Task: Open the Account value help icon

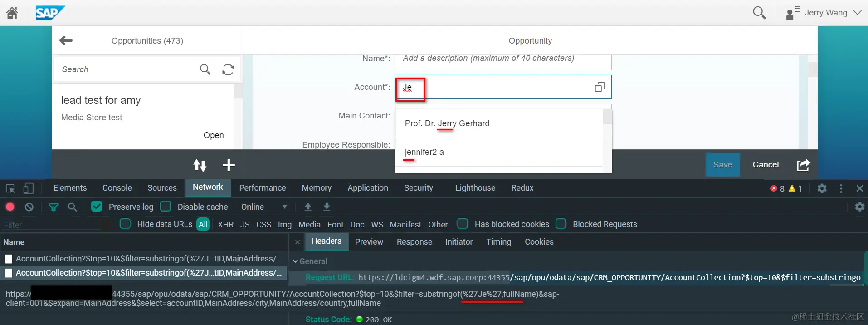Action: [600, 87]
